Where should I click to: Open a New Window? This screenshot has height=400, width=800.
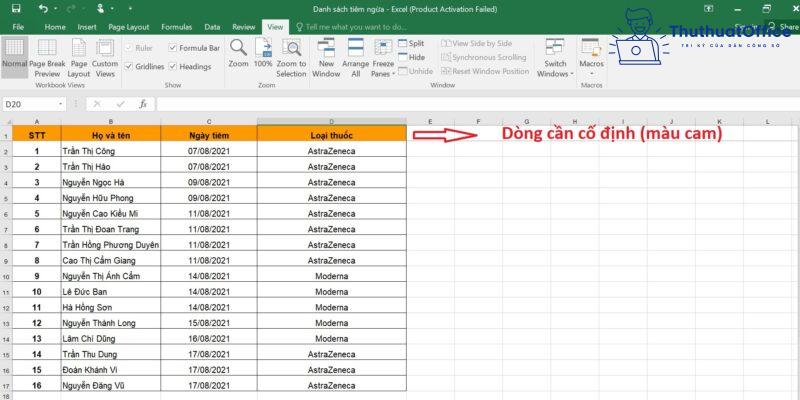coord(326,56)
